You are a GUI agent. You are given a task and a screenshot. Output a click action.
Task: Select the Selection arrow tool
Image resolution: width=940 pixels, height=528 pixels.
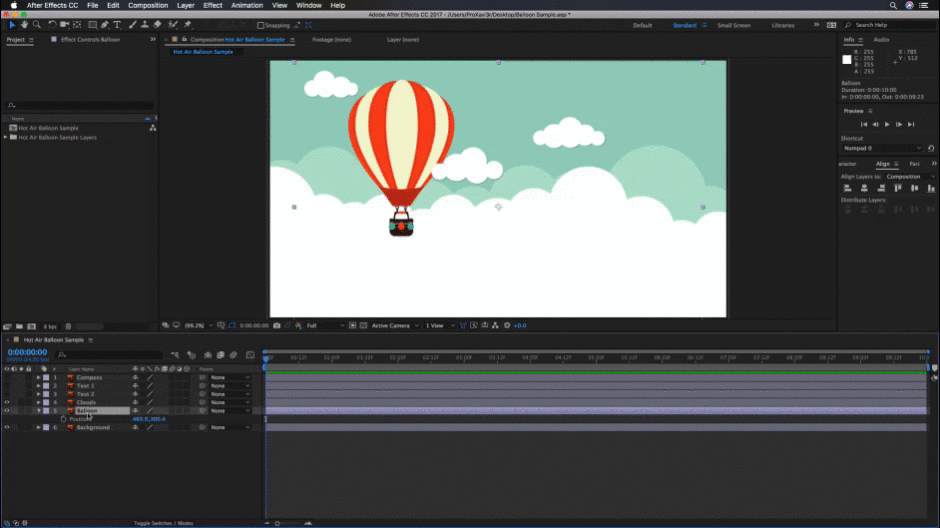point(11,25)
